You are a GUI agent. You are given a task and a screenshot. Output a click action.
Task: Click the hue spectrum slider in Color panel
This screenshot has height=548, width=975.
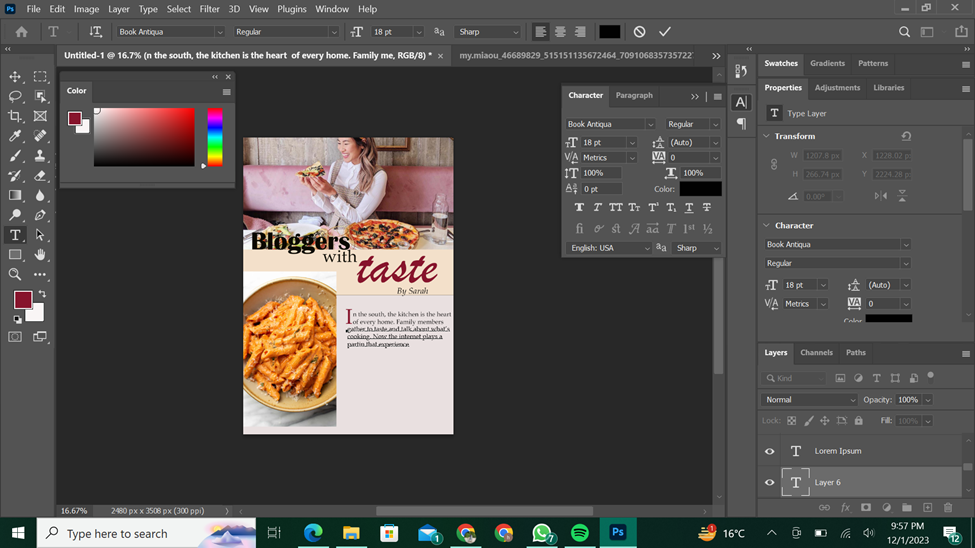point(215,137)
